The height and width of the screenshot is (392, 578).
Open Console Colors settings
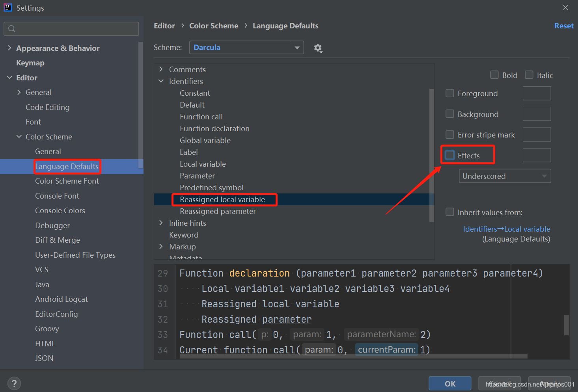pos(60,211)
